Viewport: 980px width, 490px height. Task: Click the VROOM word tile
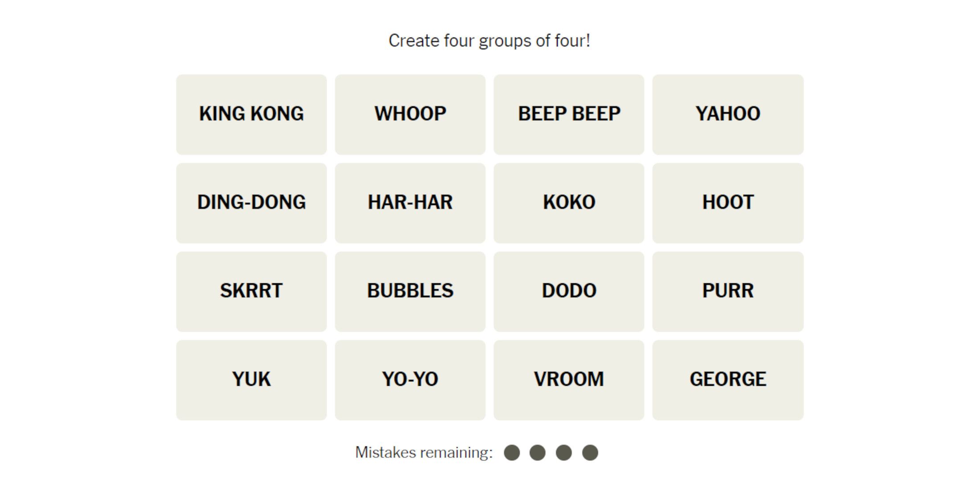pyautogui.click(x=569, y=380)
